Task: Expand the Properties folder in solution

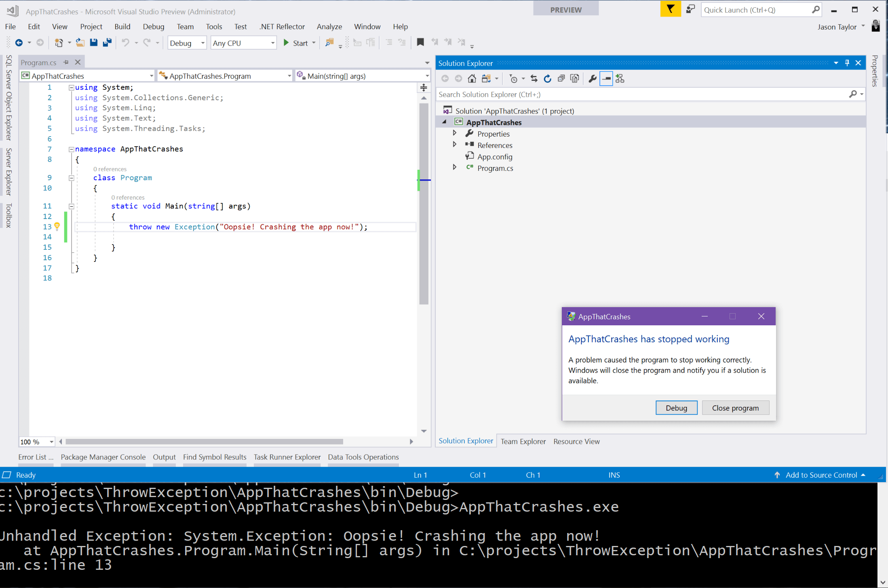Action: point(455,134)
